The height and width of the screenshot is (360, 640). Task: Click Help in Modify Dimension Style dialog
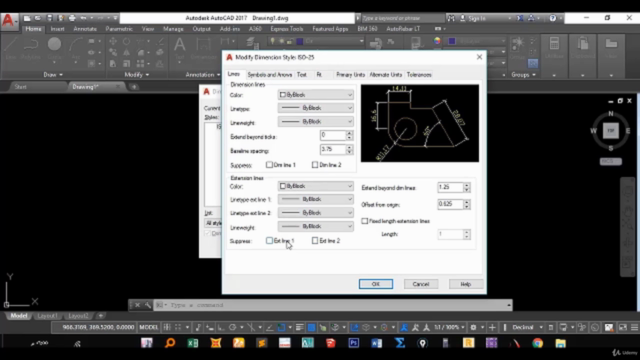tap(466, 284)
